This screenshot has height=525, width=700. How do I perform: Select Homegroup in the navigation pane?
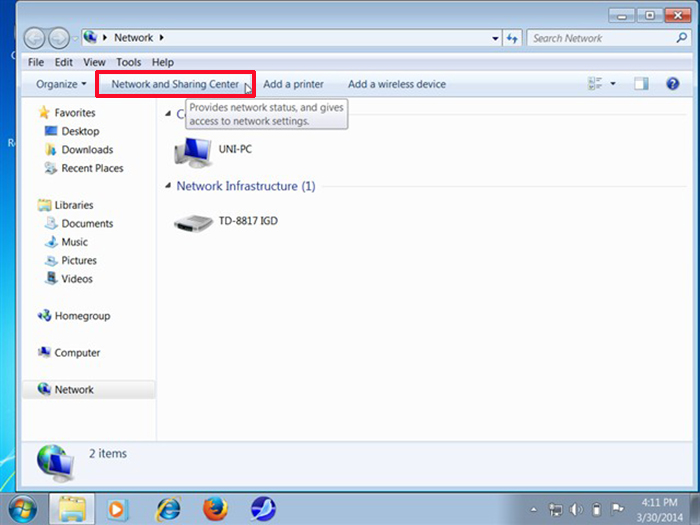[x=82, y=316]
